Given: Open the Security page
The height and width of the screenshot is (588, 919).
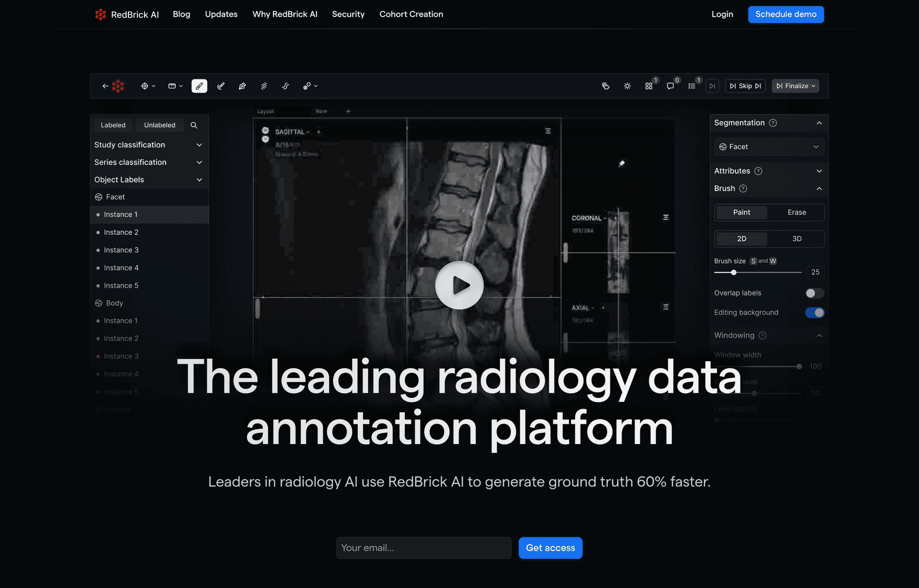Looking at the screenshot, I should [348, 14].
